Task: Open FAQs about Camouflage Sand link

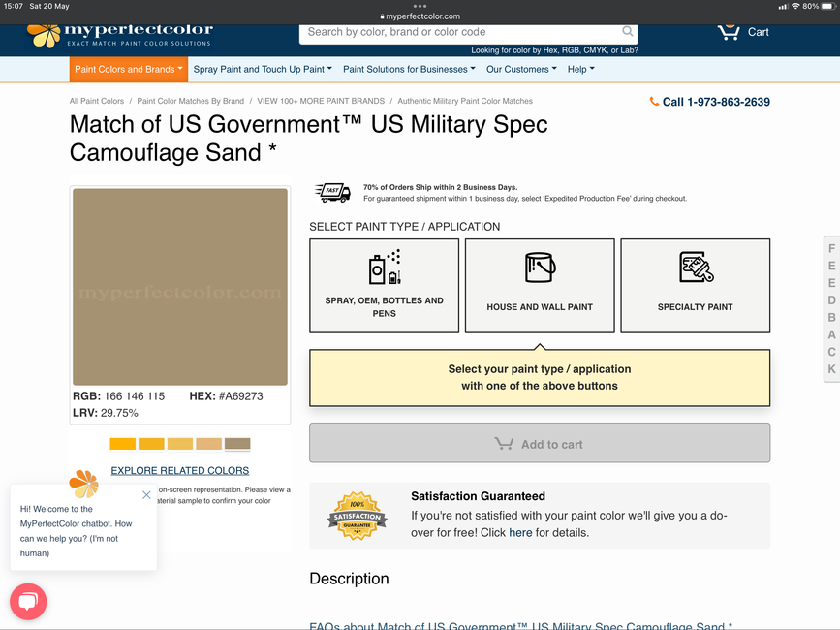Action: (520, 625)
